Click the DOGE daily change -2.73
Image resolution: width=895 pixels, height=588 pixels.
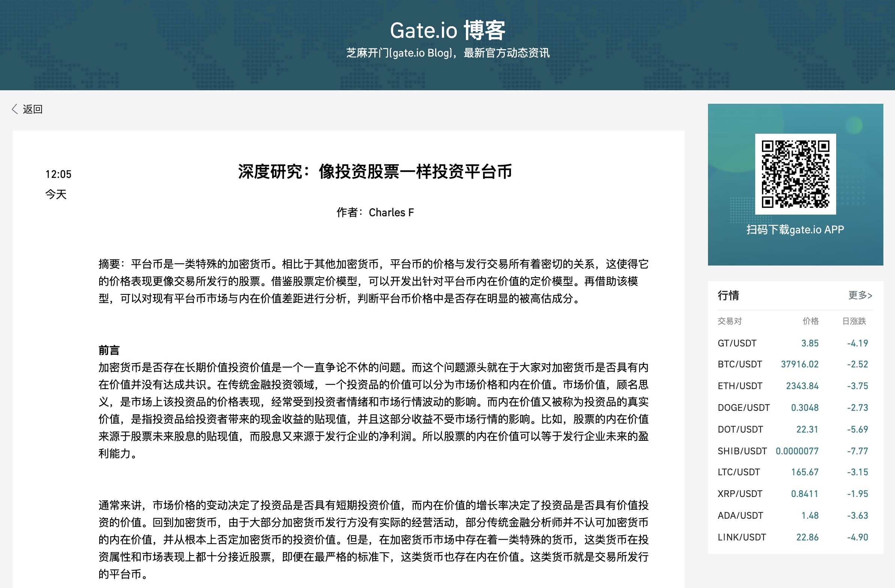pos(858,407)
